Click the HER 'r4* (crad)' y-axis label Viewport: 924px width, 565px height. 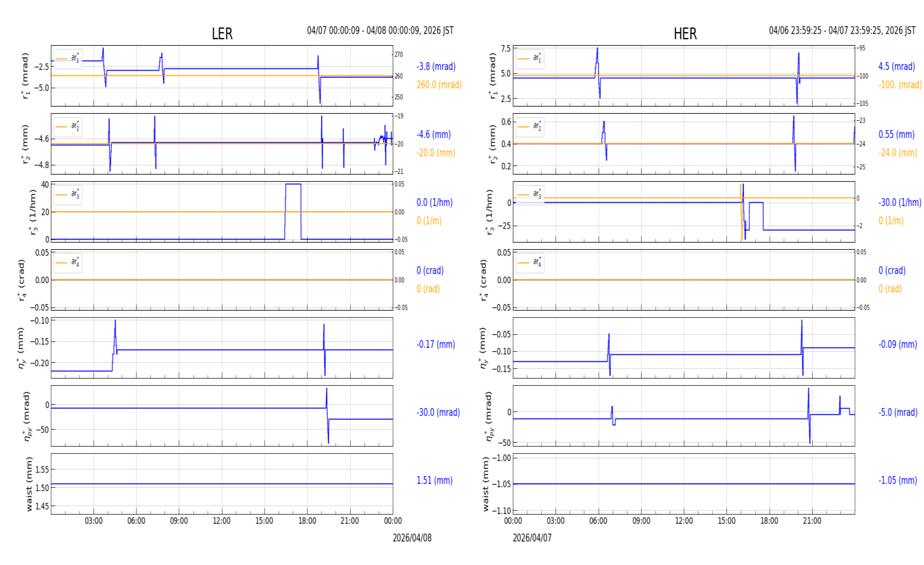tap(485, 280)
